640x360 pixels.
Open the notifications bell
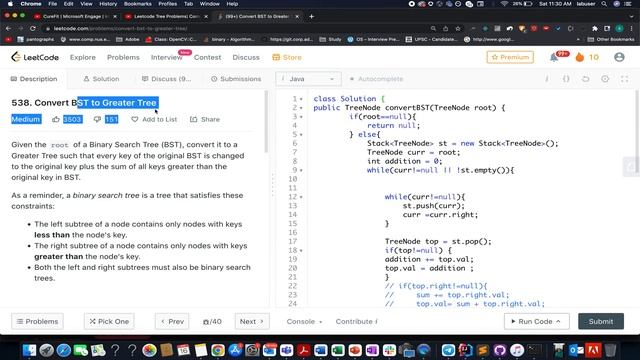coord(554,58)
